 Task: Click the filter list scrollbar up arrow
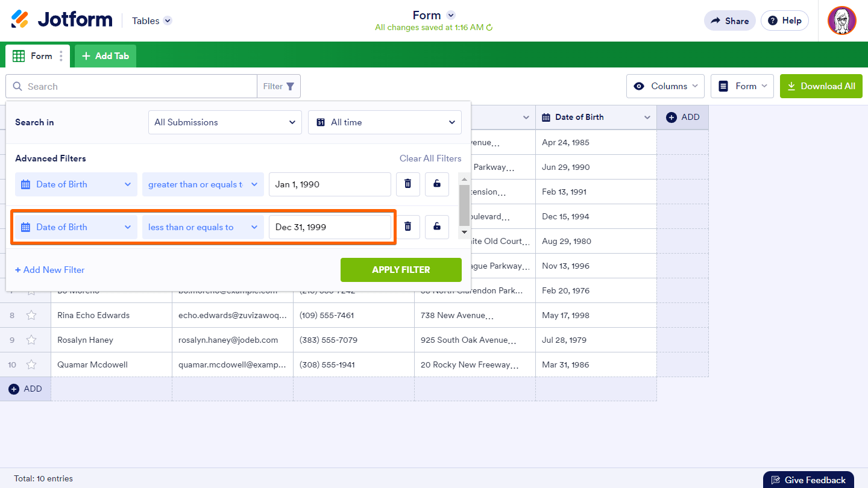(464, 178)
